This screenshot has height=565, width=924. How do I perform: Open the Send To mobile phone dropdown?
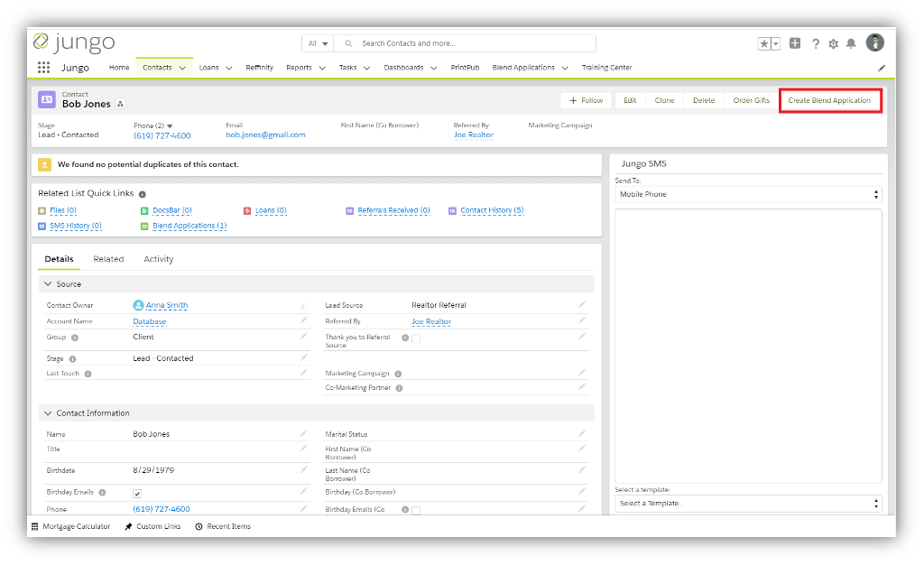coord(749,194)
